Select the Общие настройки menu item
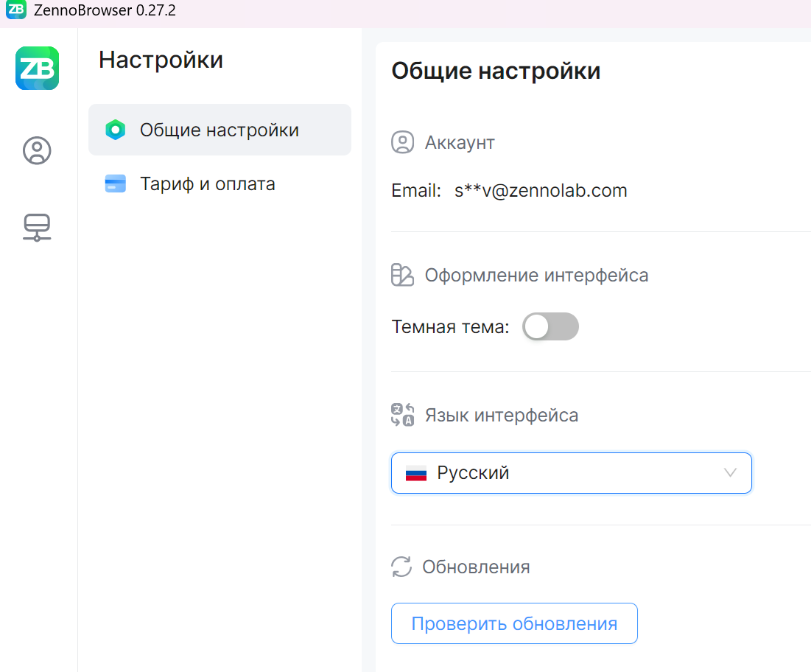Image resolution: width=811 pixels, height=672 pixels. 220,130
